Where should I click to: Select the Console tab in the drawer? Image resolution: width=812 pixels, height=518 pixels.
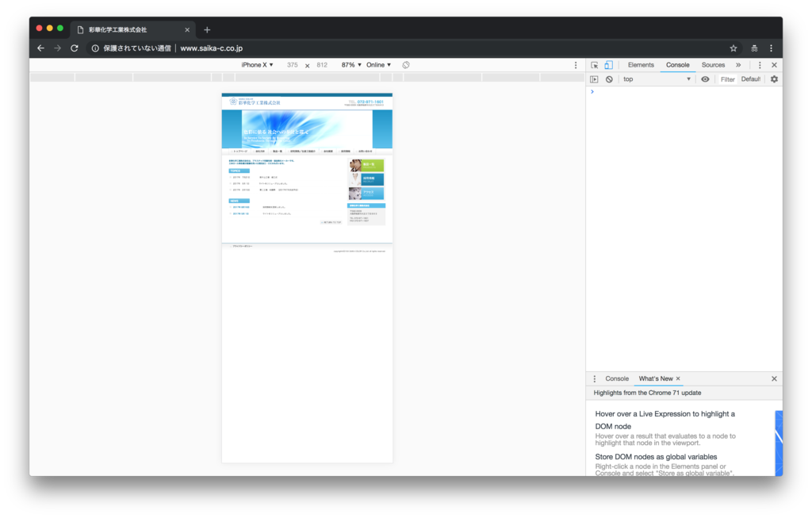(x=617, y=378)
